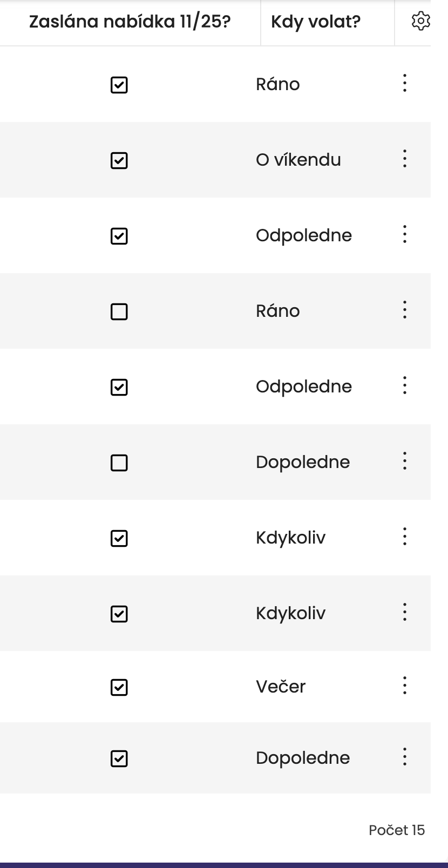Uncheck the checkbox in Večer row

point(119,687)
